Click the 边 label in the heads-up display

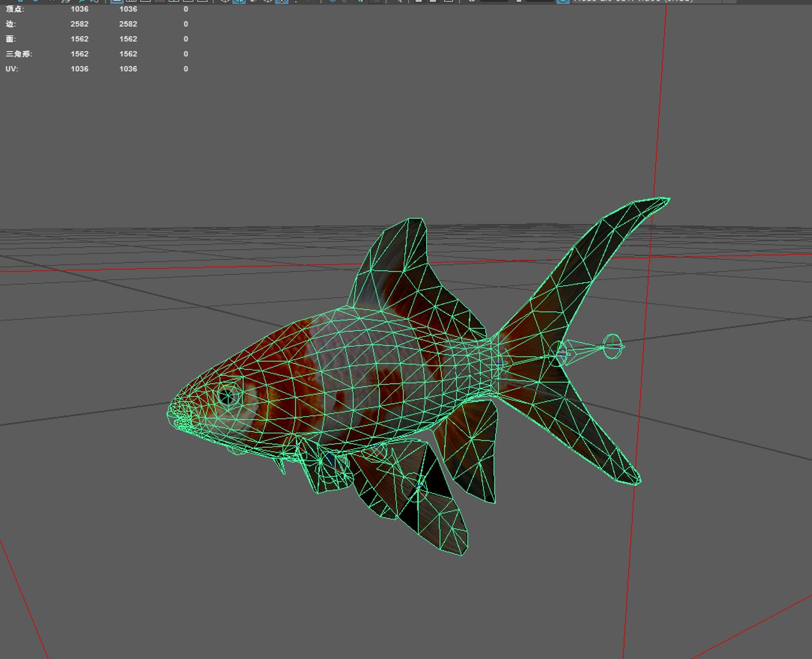[11, 24]
